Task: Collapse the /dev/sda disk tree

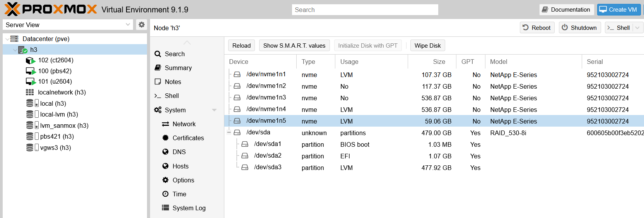Action: [x=229, y=132]
